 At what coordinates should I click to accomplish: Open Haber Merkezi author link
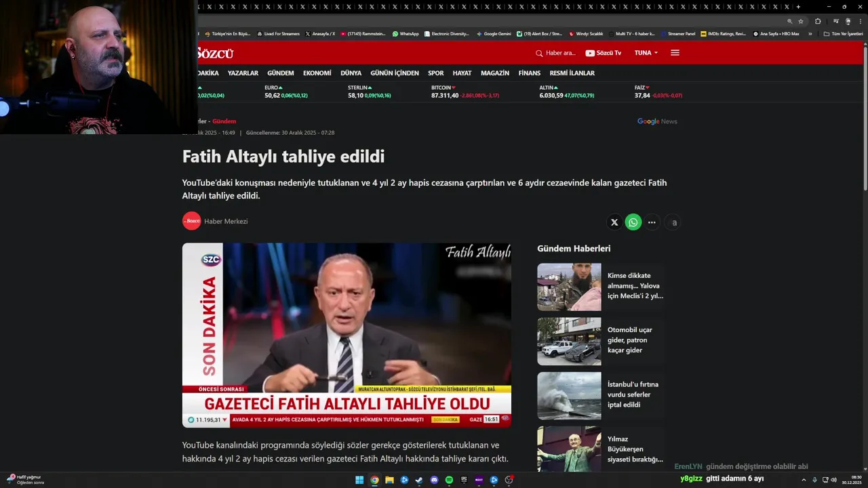pos(226,221)
